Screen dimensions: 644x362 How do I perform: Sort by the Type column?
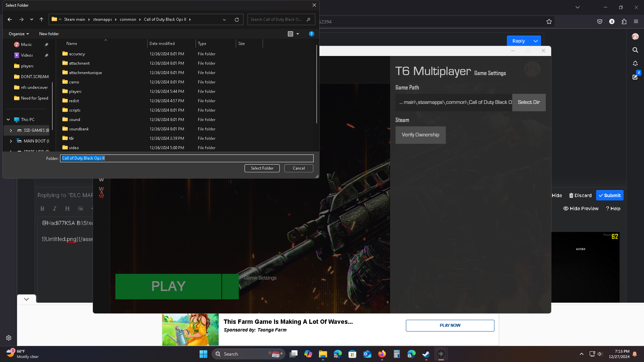tap(202, 44)
